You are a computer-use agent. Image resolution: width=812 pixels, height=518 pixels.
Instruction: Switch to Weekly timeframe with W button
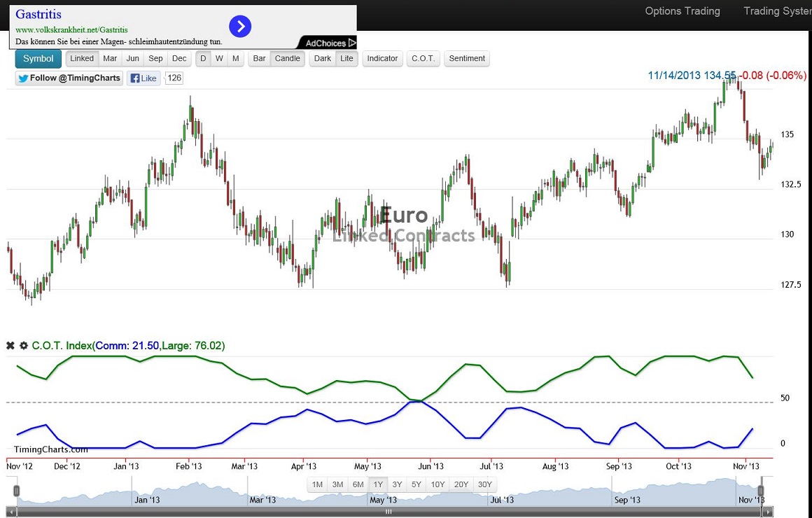pos(218,58)
